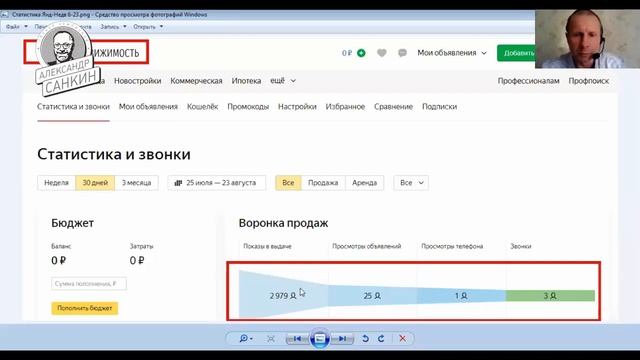Rotate the image counterclockwise

point(365,338)
